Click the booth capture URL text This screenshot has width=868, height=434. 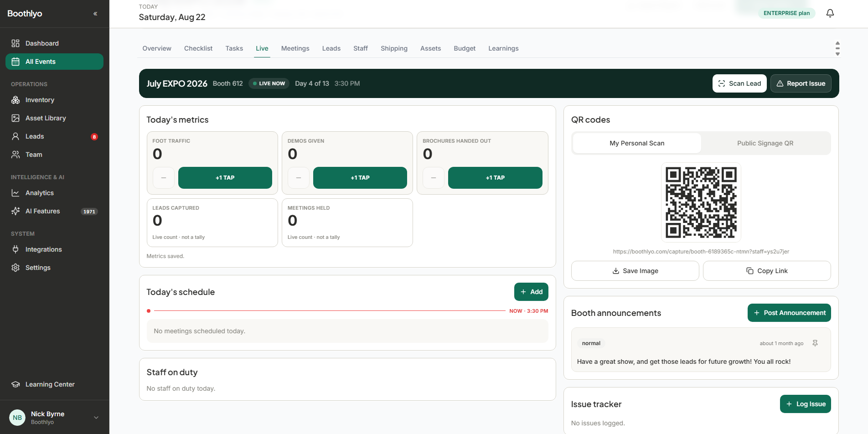(x=701, y=252)
